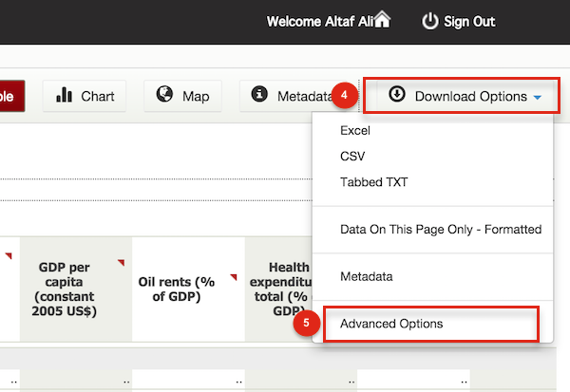Click the info icon on Metadata button
570x392 pixels.
(259, 95)
